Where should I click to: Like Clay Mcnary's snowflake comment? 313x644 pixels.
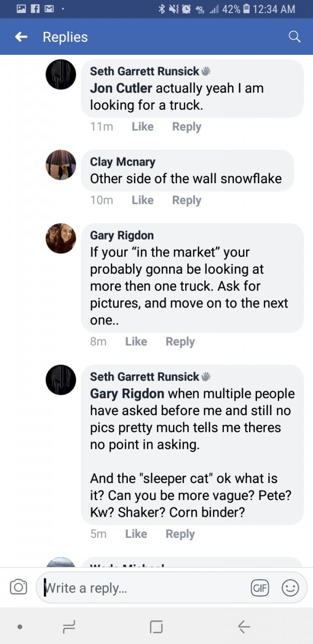(x=142, y=200)
